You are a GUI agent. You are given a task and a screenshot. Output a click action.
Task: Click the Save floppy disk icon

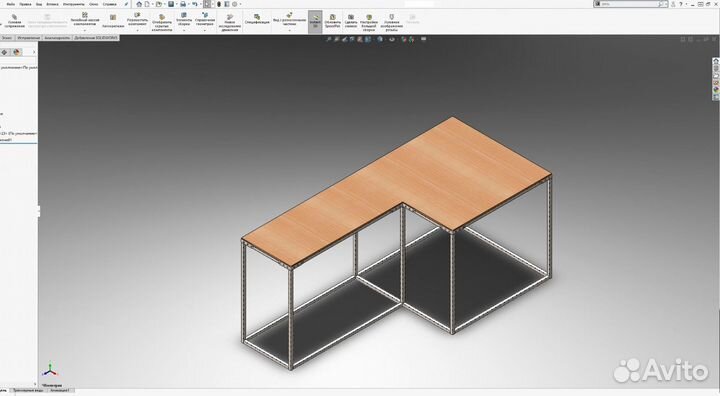point(171,4)
